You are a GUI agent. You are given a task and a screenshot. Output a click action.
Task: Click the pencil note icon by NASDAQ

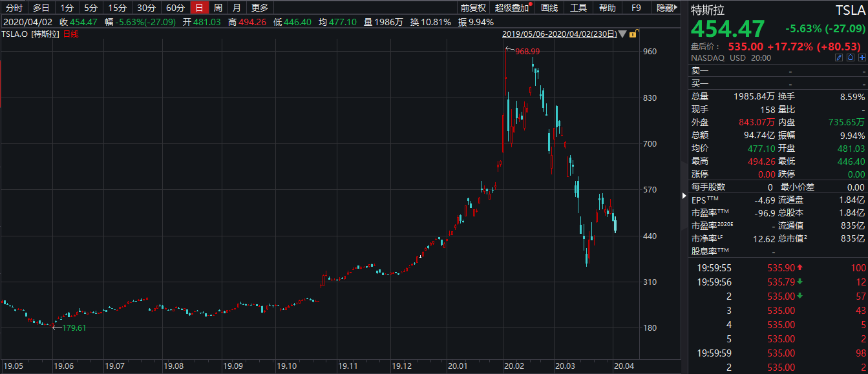pyautogui.click(x=839, y=57)
